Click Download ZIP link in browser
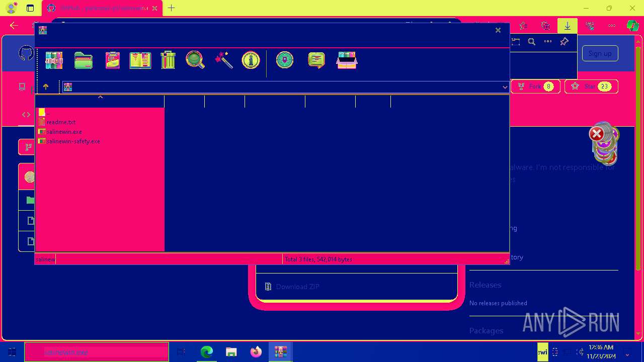Viewport: 644px width, 362px height. [297, 287]
